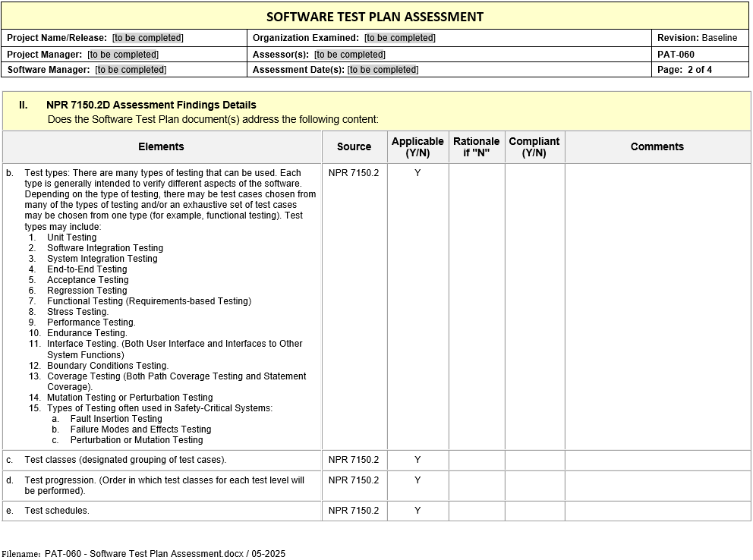Click the Compliant cell for Test schedules row

pos(534,511)
